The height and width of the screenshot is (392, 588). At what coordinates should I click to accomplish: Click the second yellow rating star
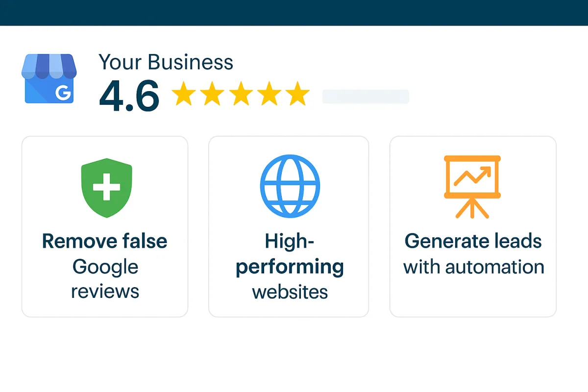coord(212,94)
